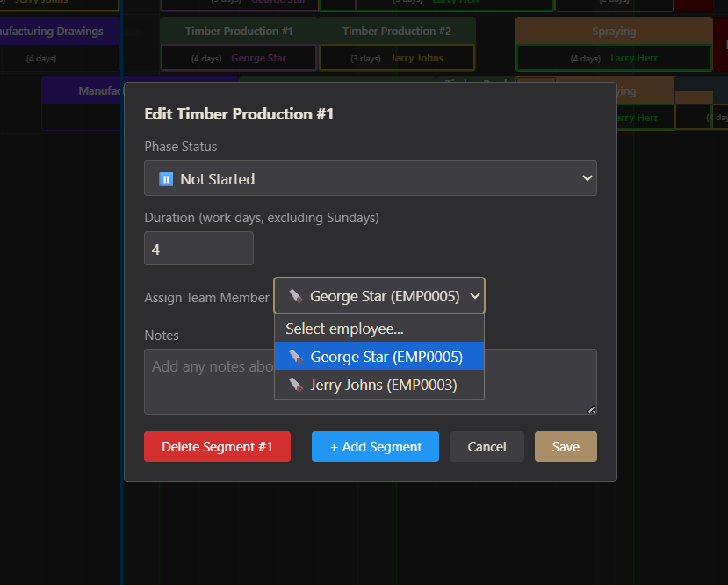Click the blue + Add Segment button
Screen dimensions: 728x585
[x=375, y=447]
